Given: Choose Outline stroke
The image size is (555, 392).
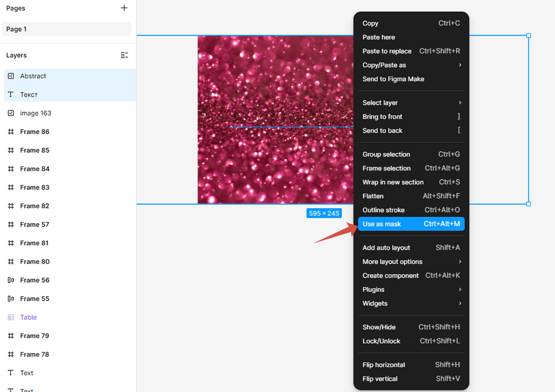Looking at the screenshot, I should (x=411, y=210).
